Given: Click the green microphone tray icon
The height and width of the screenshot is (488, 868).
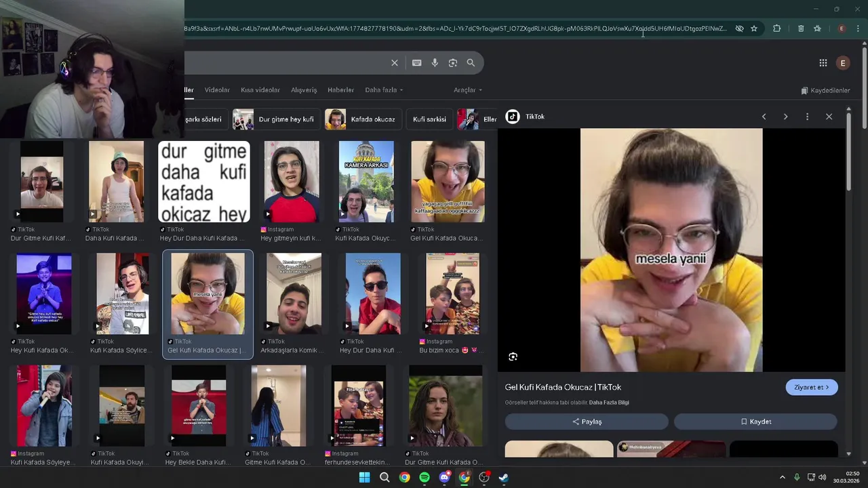Looking at the screenshot, I should (x=797, y=477).
